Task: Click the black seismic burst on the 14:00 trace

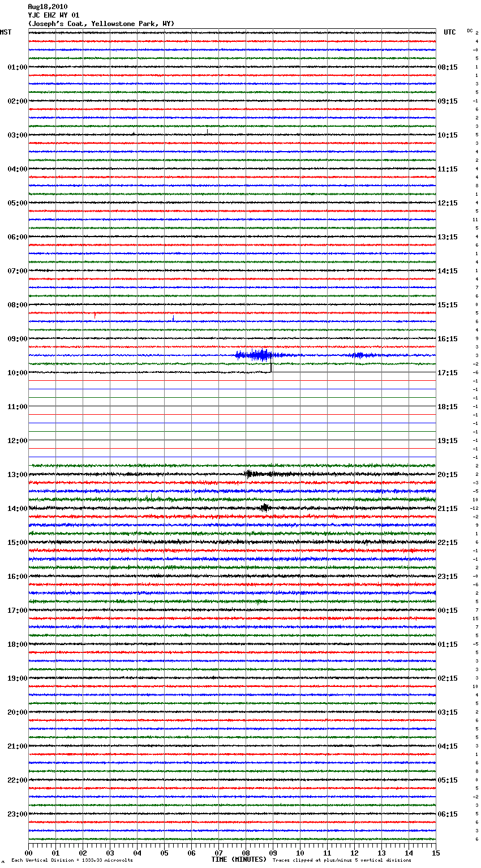Action: tap(264, 508)
